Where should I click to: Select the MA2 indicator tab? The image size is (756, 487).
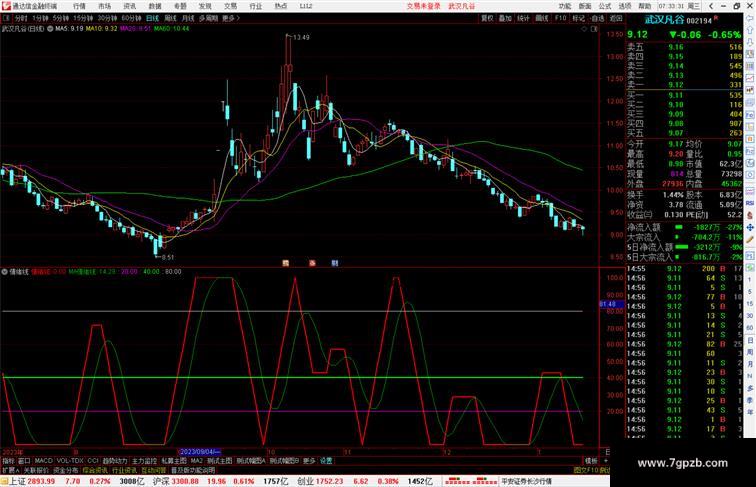coord(196,461)
